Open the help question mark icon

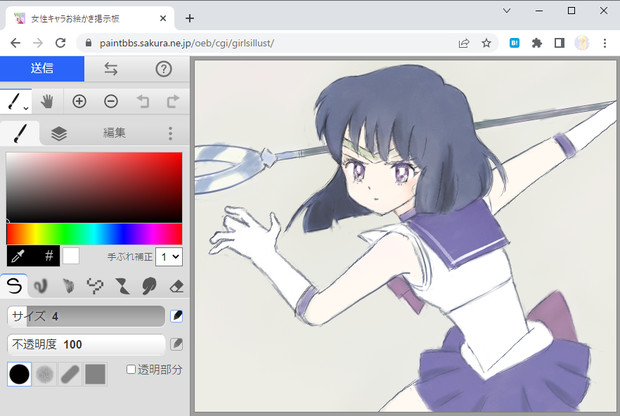pos(164,68)
